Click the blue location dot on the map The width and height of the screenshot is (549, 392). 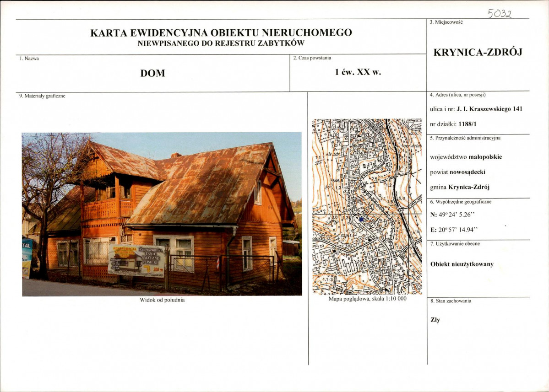click(361, 219)
